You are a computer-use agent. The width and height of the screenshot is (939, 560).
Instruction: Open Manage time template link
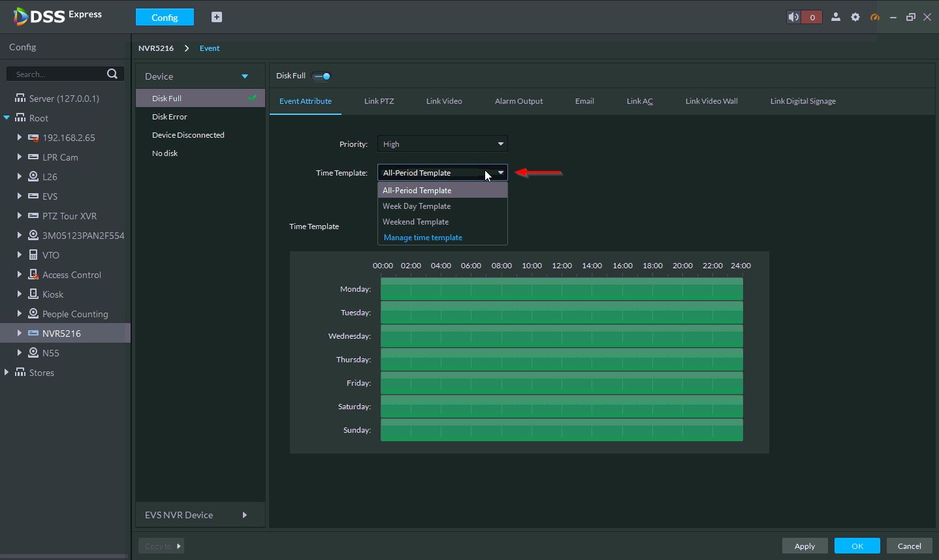click(422, 238)
